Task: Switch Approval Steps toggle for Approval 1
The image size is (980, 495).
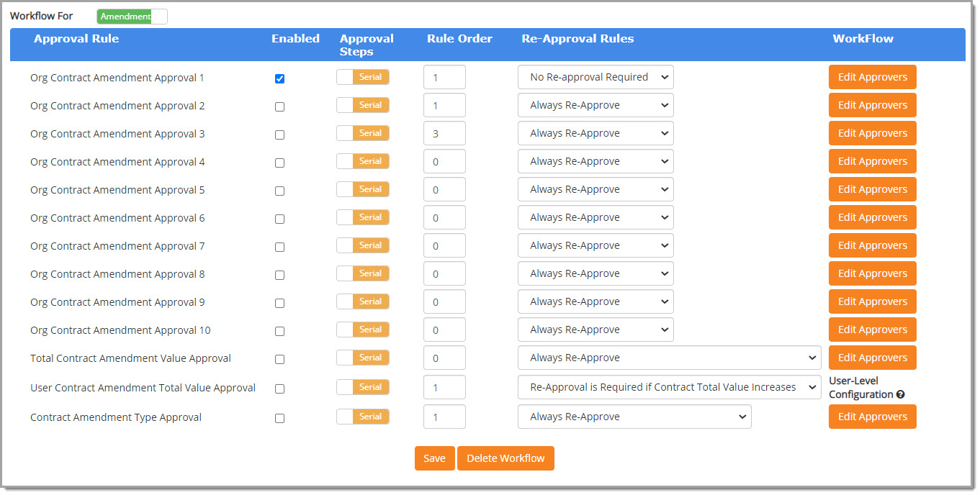Action: click(362, 76)
